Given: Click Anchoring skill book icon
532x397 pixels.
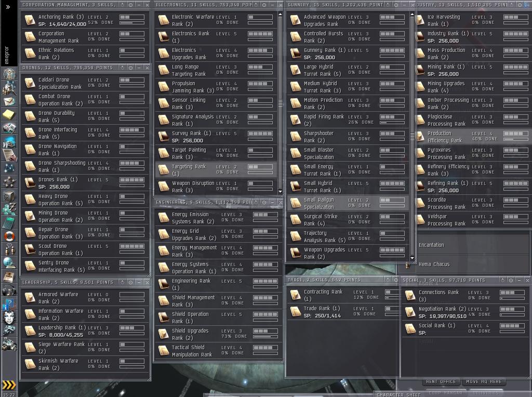Looking at the screenshot, I should tap(30, 20).
